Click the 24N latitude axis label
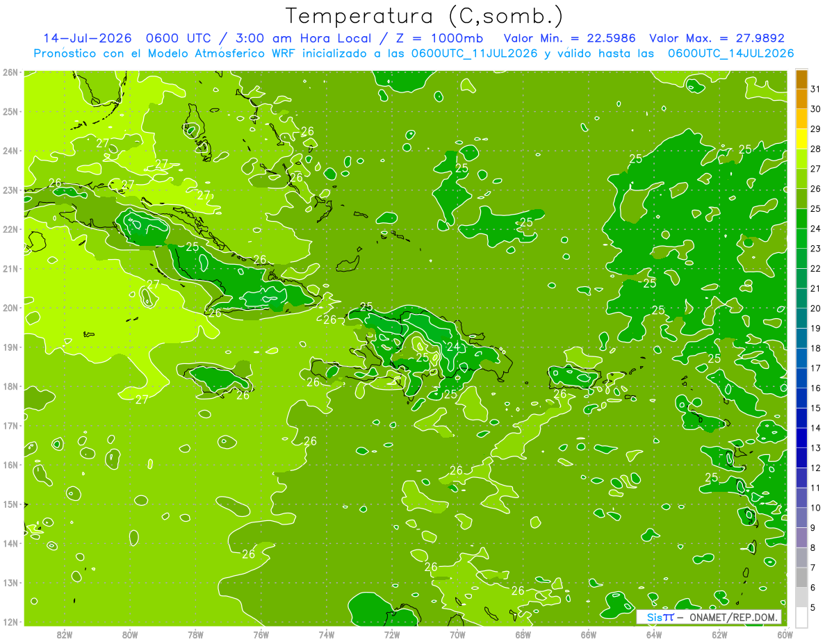 pos(10,151)
